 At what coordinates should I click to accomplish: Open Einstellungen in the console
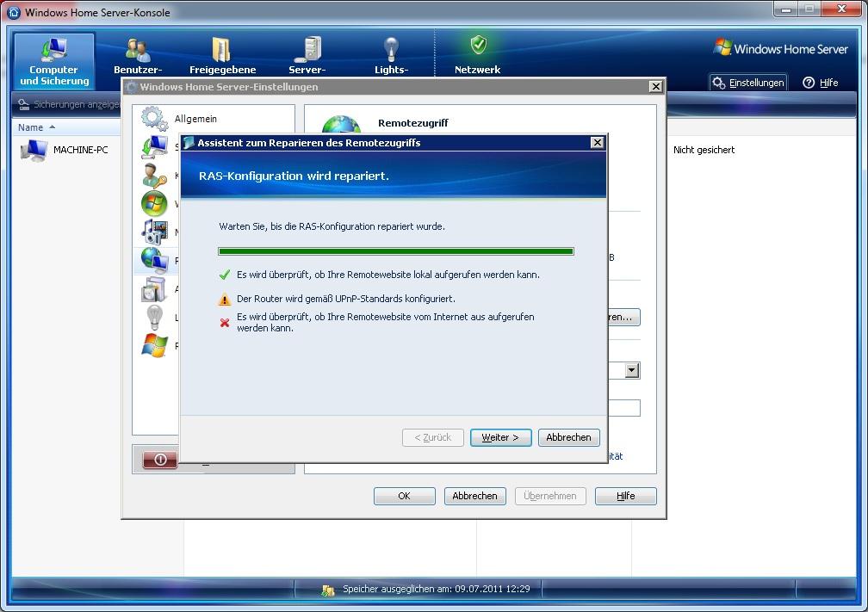(748, 83)
